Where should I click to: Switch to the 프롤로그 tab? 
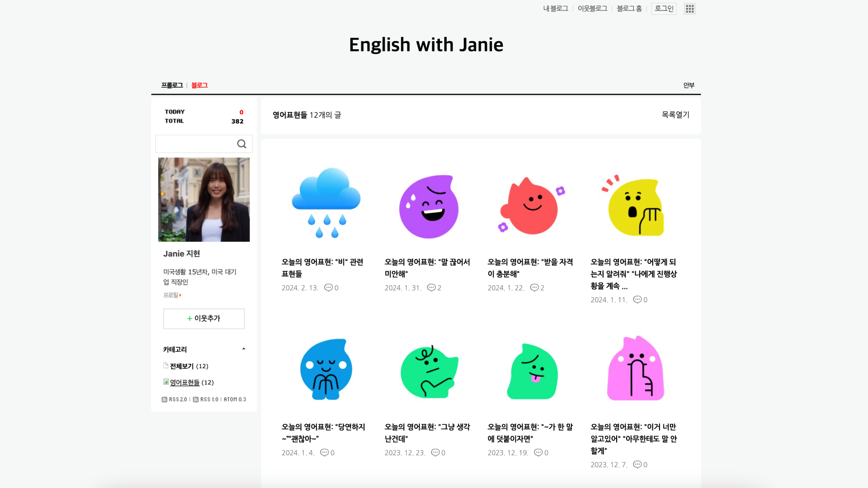pyautogui.click(x=172, y=85)
